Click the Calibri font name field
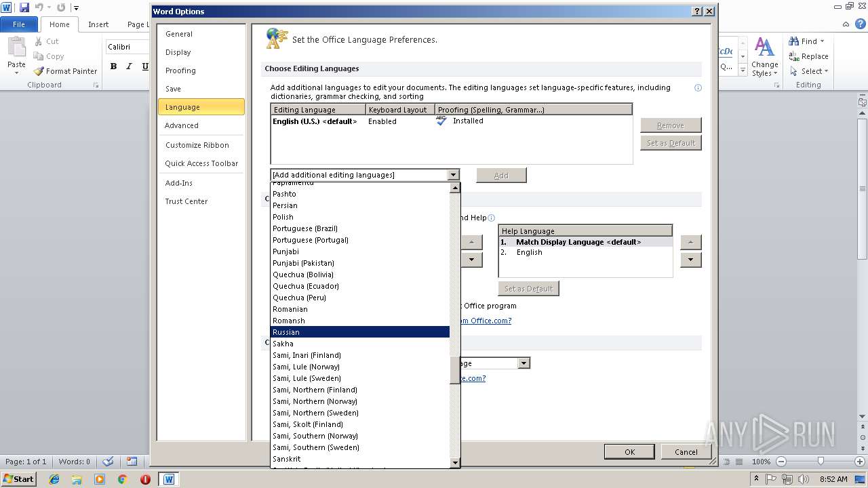868x488 pixels. point(126,47)
